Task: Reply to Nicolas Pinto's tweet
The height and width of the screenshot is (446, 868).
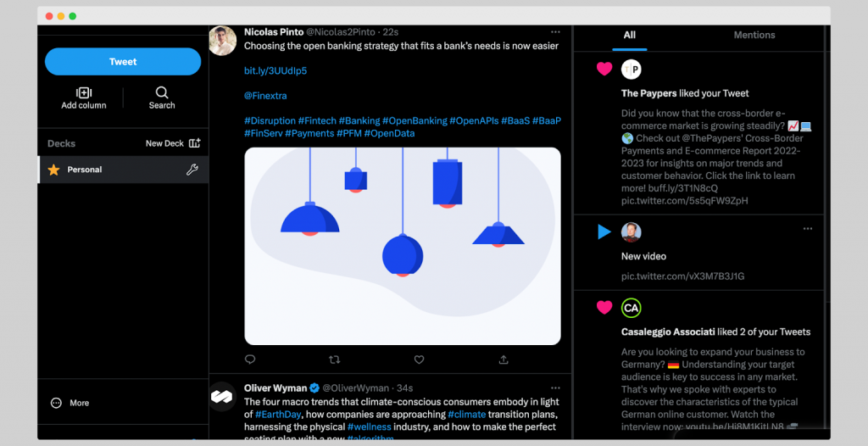Action: (x=250, y=360)
